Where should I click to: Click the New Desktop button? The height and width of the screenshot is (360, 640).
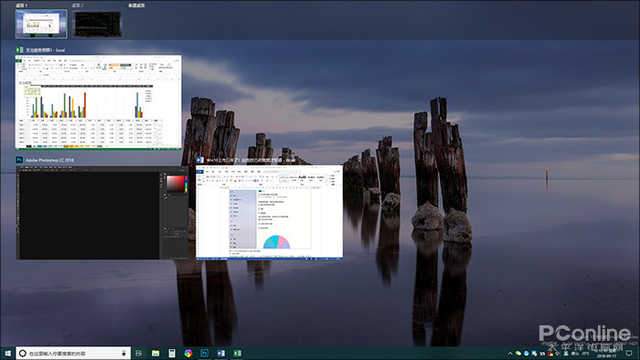click(x=136, y=5)
